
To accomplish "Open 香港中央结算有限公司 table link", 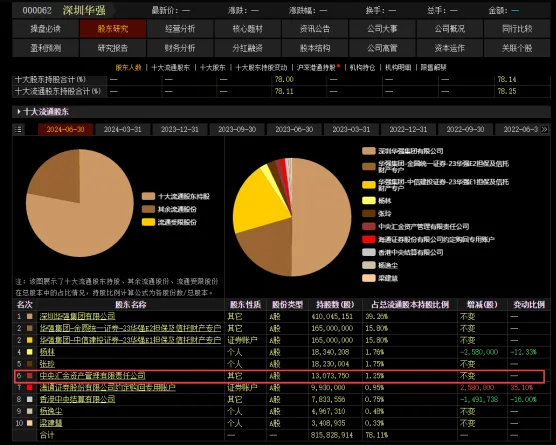I will click(77, 399).
